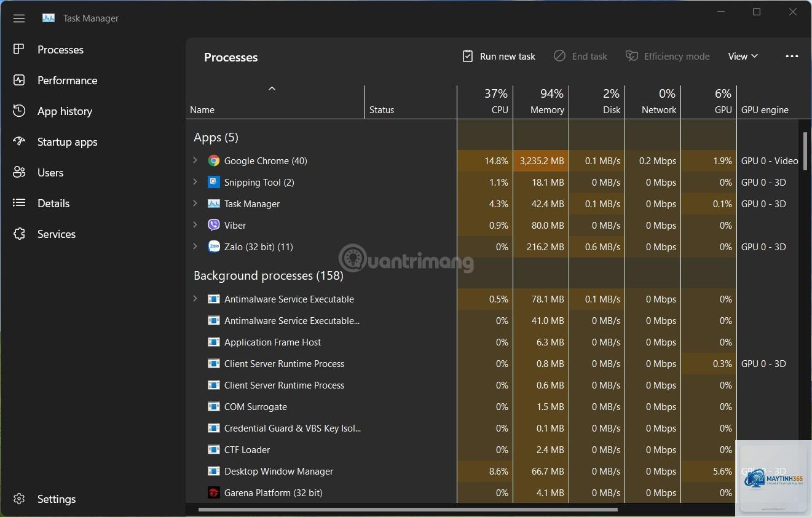Select the COM Surrogate icon
This screenshot has height=517, width=812.
pos(213,406)
